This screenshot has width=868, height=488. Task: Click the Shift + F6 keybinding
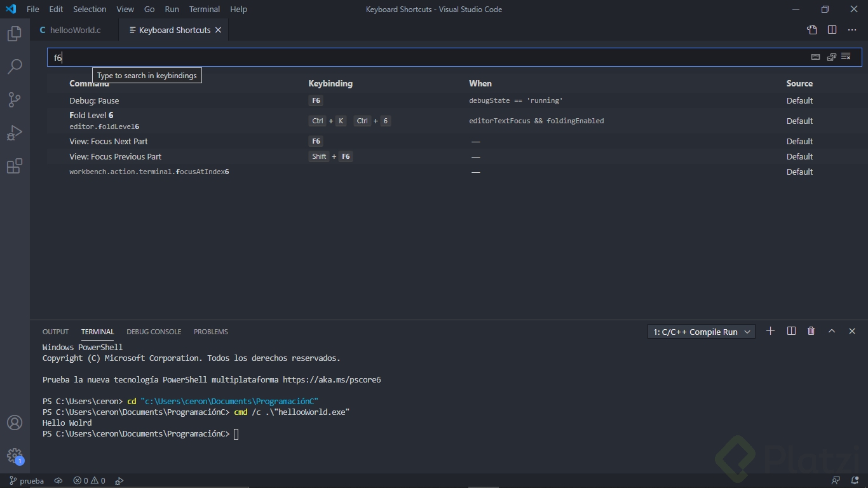click(330, 156)
